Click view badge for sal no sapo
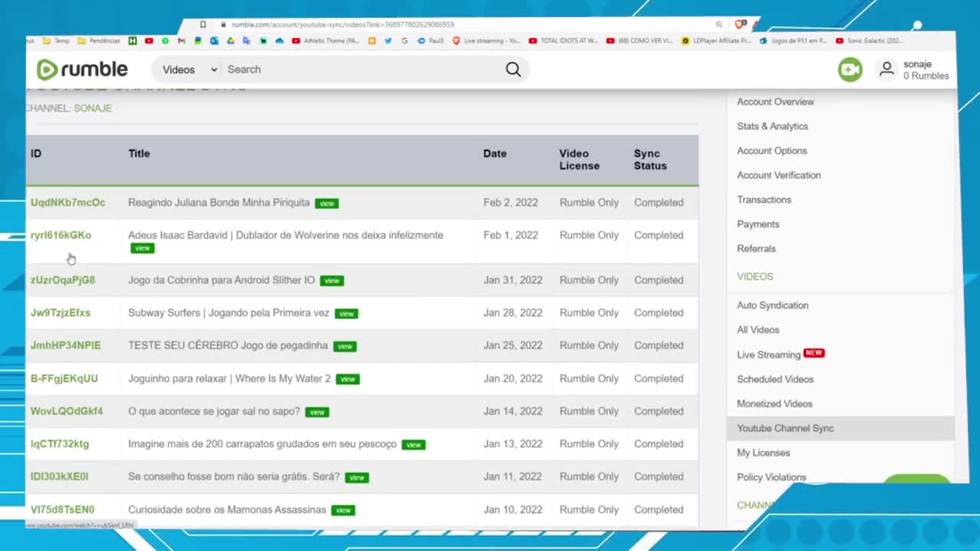Screen dimensions: 980x551 317,412
